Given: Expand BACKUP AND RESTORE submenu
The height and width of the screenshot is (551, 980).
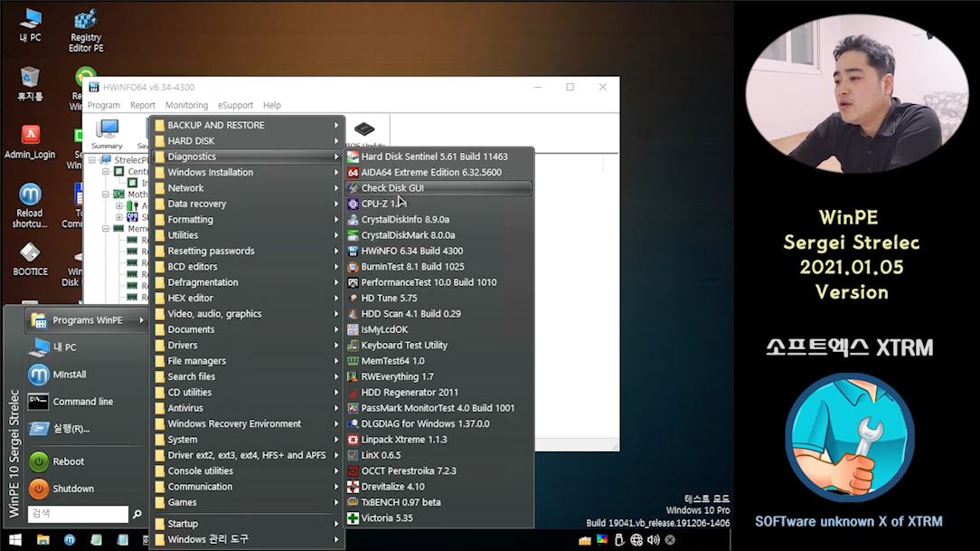Looking at the screenshot, I should point(248,125).
